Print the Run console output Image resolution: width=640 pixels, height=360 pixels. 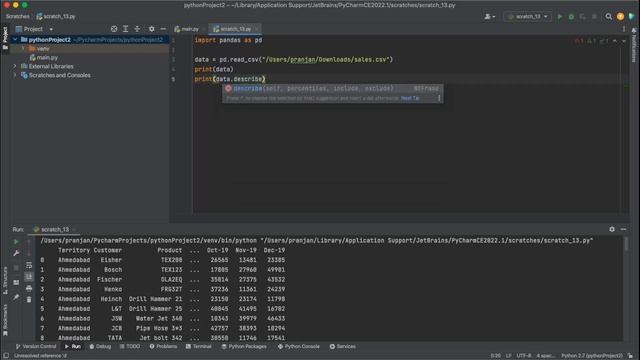29,289
